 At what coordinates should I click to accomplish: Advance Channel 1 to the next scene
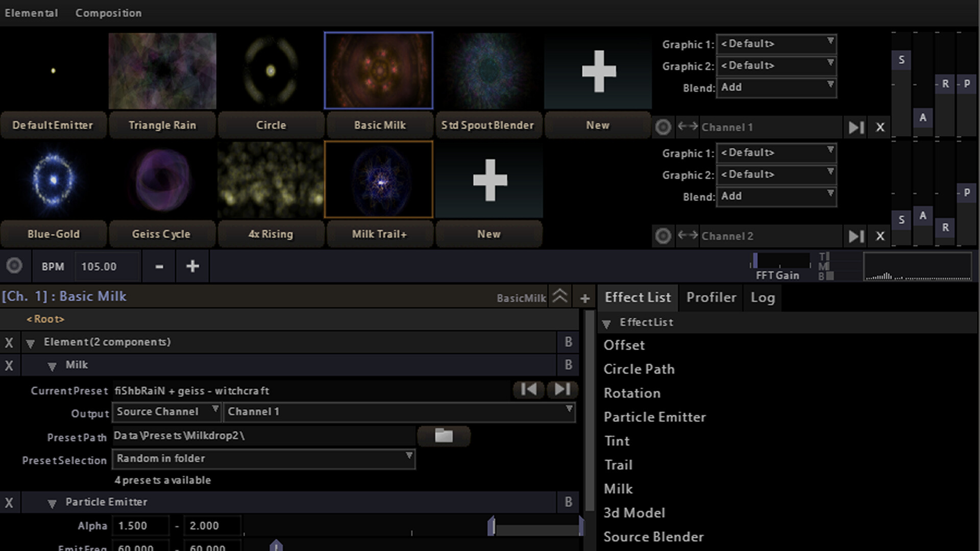coord(855,127)
